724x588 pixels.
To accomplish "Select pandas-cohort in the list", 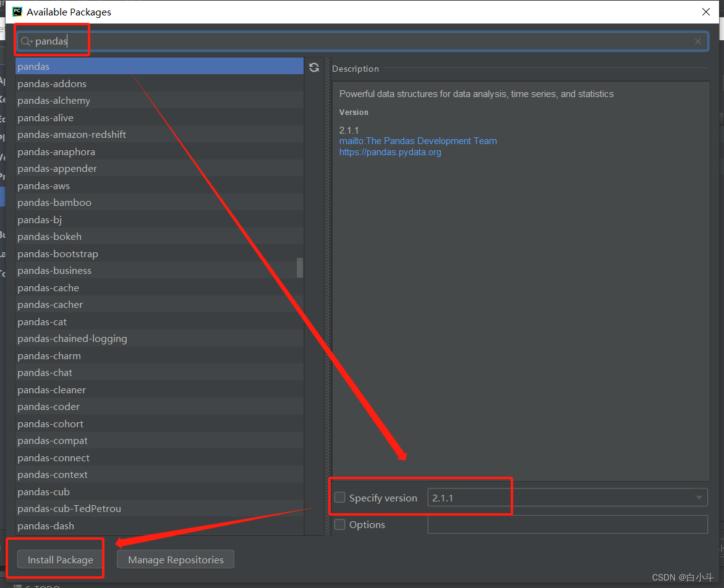I will click(x=160, y=424).
